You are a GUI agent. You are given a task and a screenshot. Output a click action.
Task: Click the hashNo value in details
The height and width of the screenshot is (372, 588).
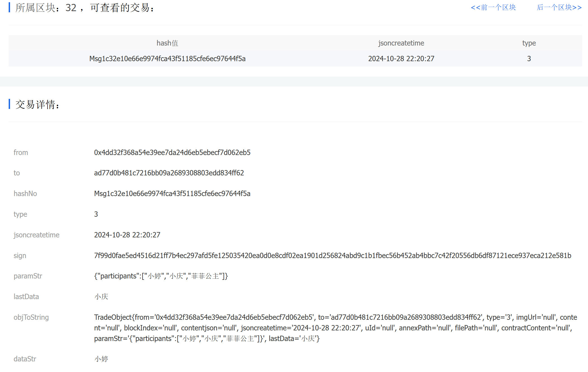click(172, 194)
